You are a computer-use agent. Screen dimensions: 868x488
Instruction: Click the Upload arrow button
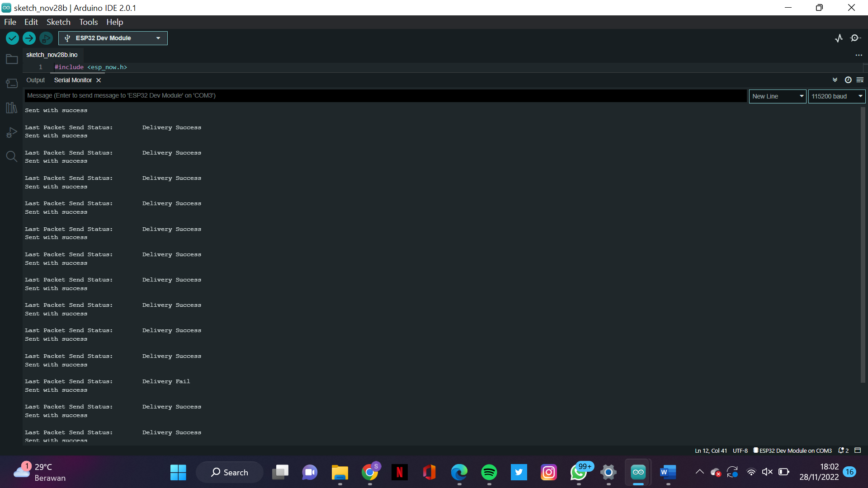click(x=29, y=38)
